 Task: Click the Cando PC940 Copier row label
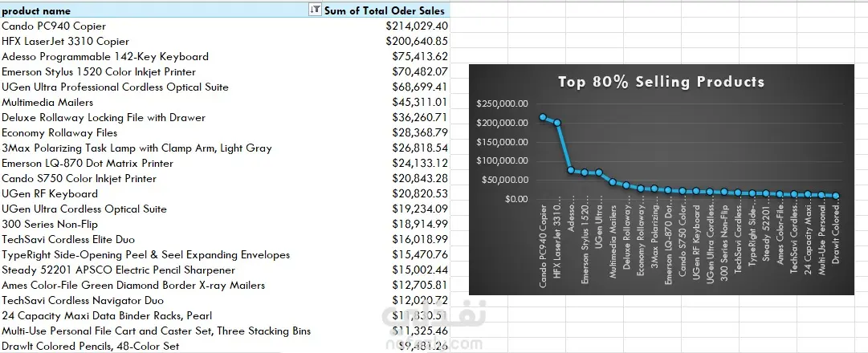[x=54, y=26]
